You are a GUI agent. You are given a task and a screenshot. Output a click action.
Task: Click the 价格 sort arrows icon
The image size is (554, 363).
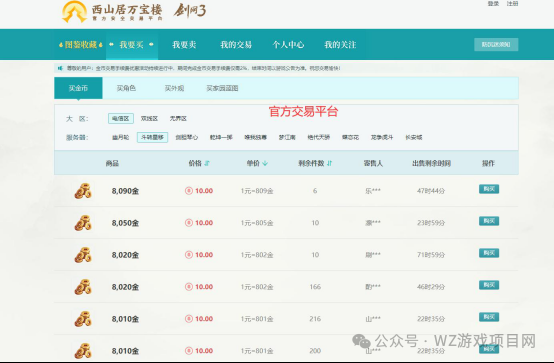tap(207, 163)
